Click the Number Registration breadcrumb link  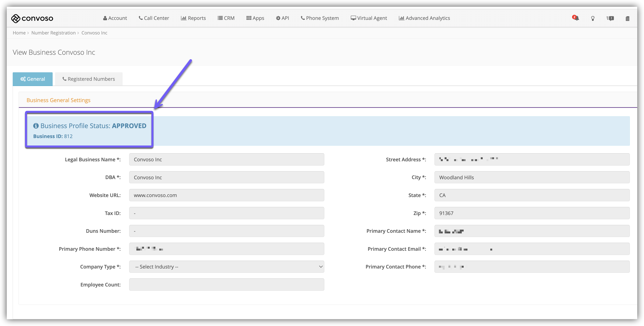pyautogui.click(x=53, y=33)
